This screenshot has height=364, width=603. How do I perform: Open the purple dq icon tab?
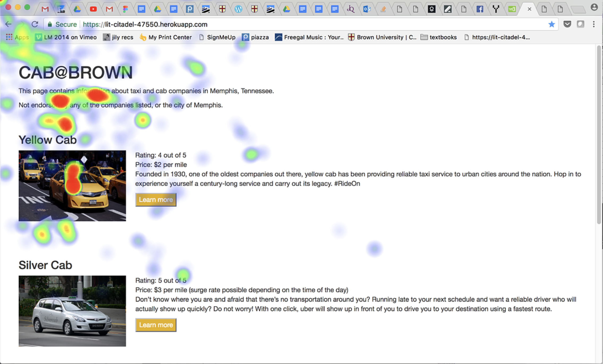point(351,9)
